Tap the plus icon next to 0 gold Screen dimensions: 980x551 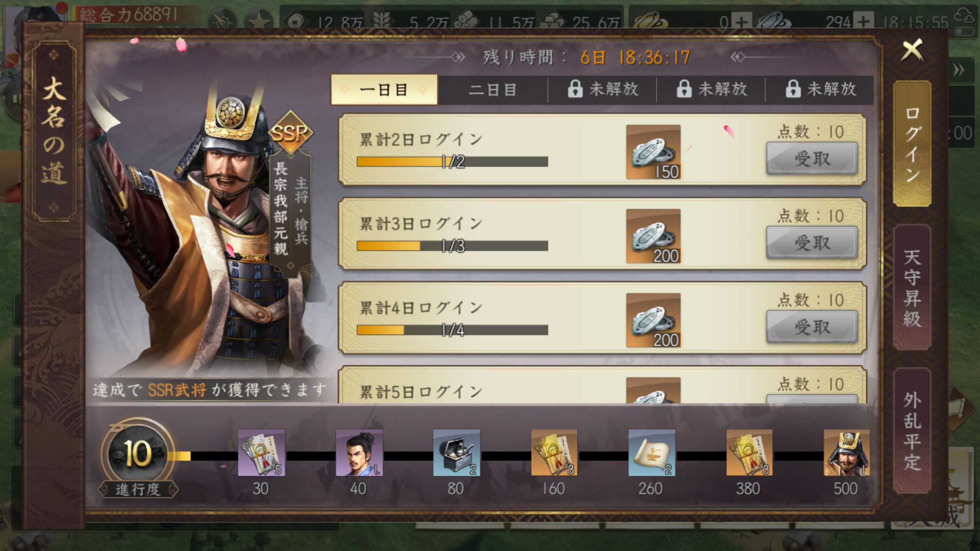coord(742,21)
